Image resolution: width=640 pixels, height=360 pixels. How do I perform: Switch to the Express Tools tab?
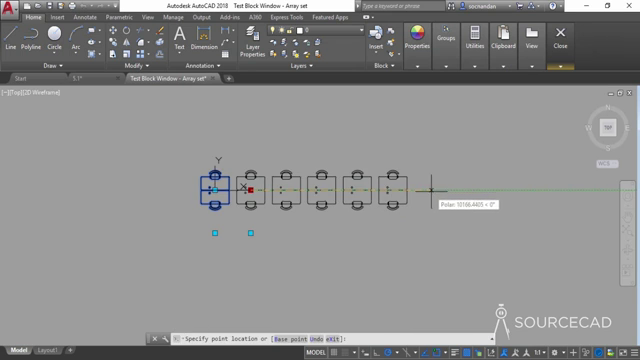coord(287,17)
